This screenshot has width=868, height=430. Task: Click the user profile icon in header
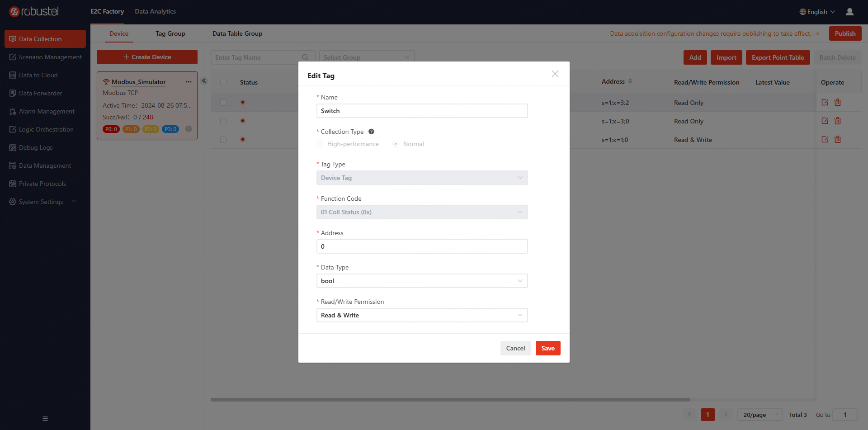[x=849, y=12]
